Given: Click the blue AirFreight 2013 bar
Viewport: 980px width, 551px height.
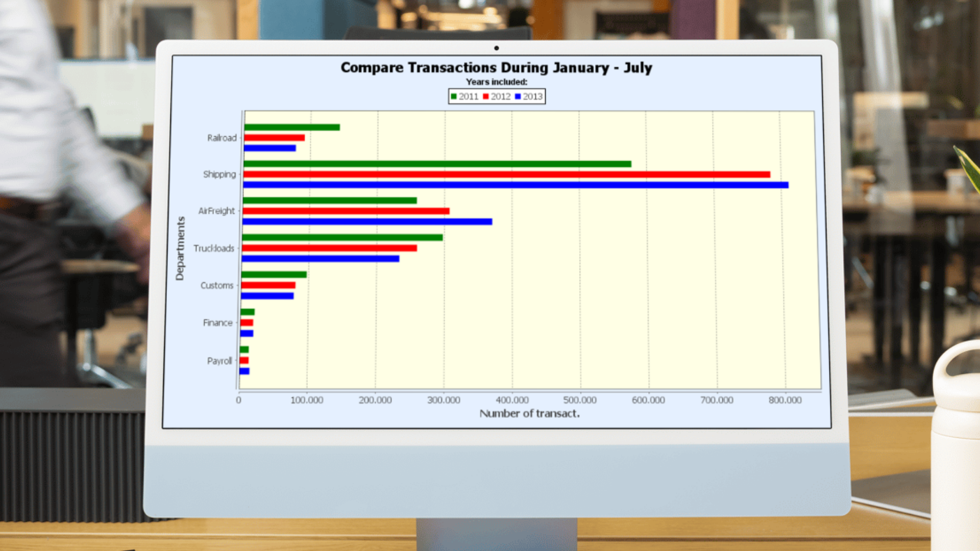Looking at the screenshot, I should pos(367,222).
